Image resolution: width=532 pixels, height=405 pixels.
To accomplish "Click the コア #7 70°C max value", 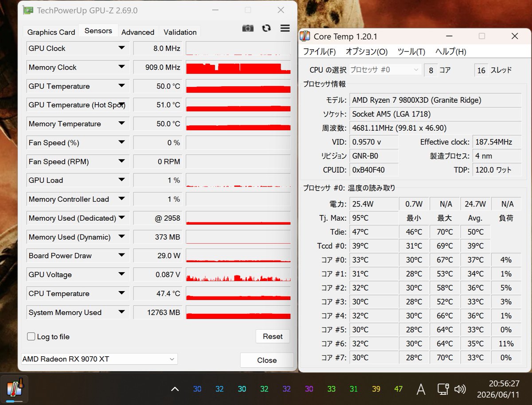I will click(x=445, y=358).
